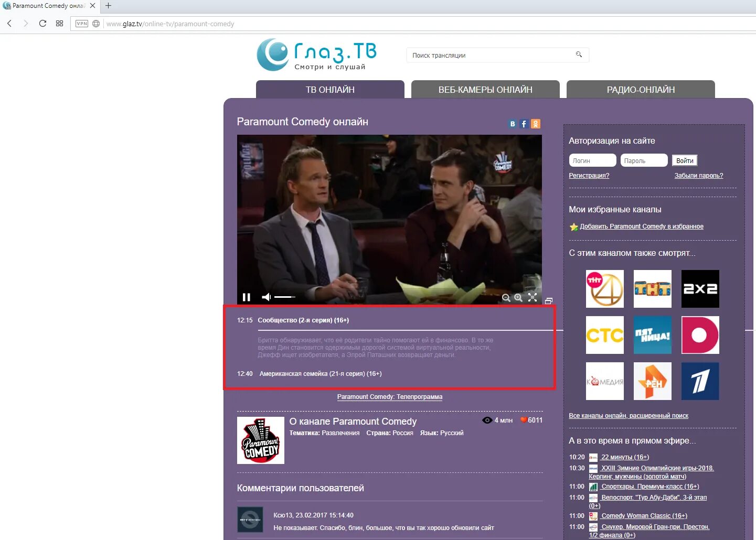
Task: Click the globe site info icon
Action: pyautogui.click(x=96, y=24)
